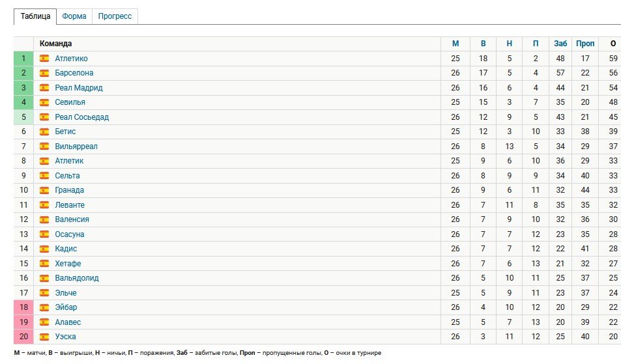The height and width of the screenshot is (364, 621).
Task: Click the green position 1 cell
Action: click(23, 58)
